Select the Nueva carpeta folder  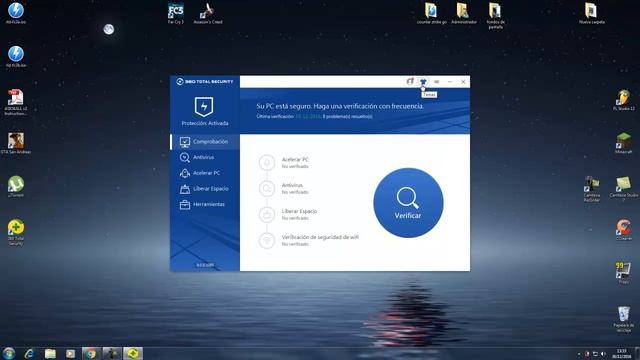tap(591, 13)
